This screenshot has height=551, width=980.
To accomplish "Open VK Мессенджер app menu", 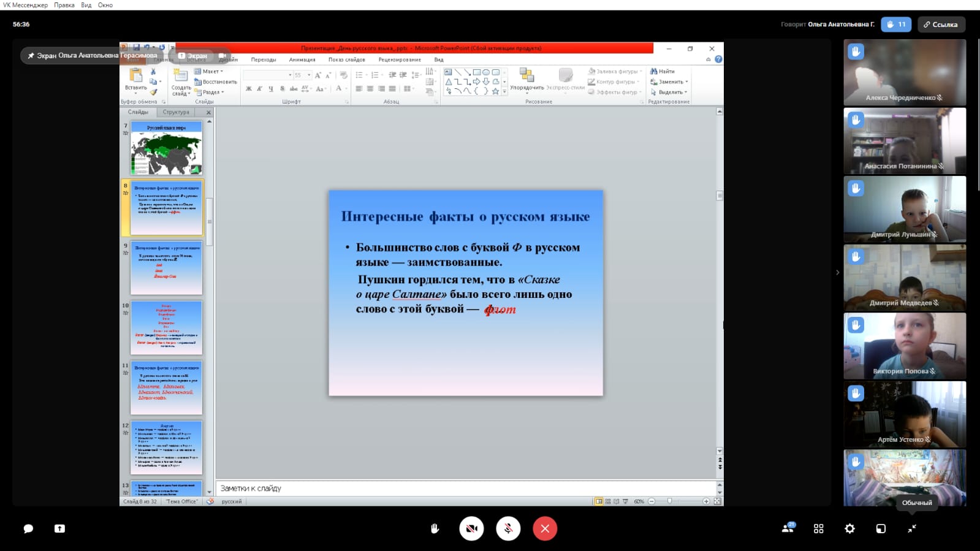I will 25,5.
